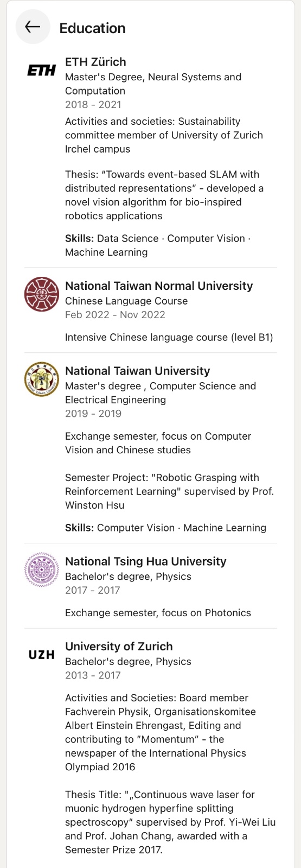The height and width of the screenshot is (868, 301).
Task: Click Skills line under National Taiwan University
Action: tap(165, 528)
